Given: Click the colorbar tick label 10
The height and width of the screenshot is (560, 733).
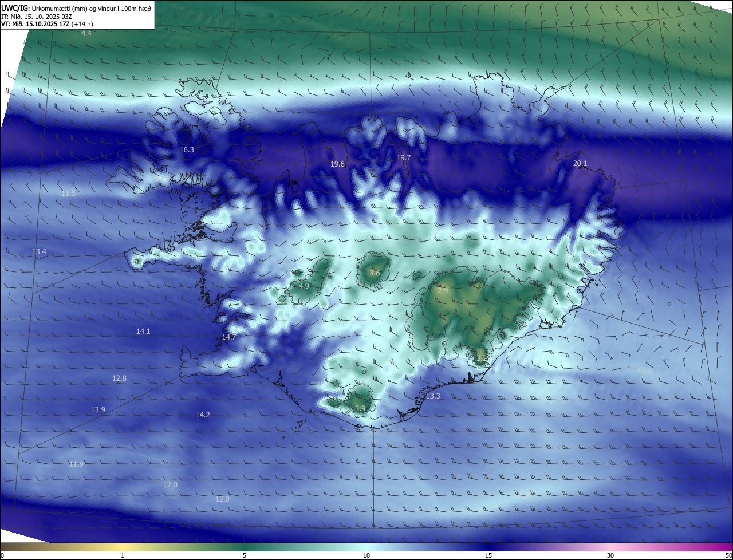Looking at the screenshot, I should pyautogui.click(x=366, y=556).
